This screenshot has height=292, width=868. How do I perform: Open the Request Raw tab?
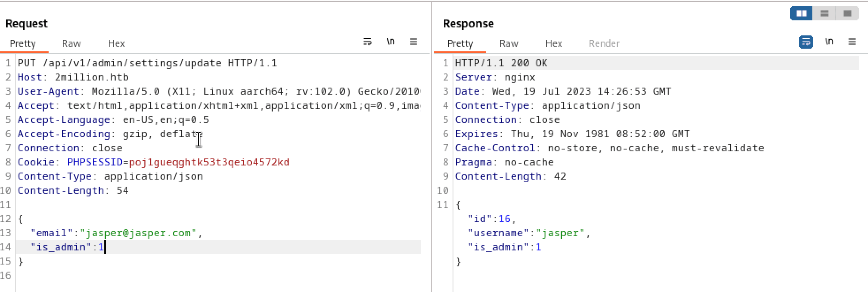click(x=71, y=43)
